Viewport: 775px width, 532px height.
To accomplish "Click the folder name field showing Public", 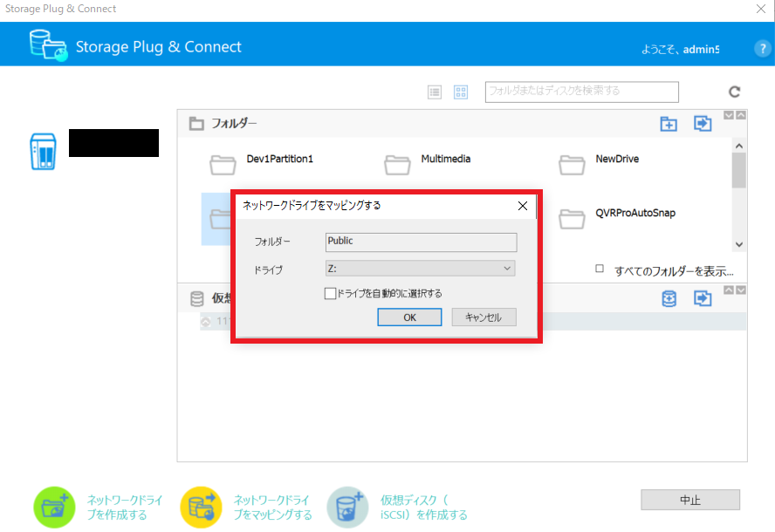I will tap(422, 242).
